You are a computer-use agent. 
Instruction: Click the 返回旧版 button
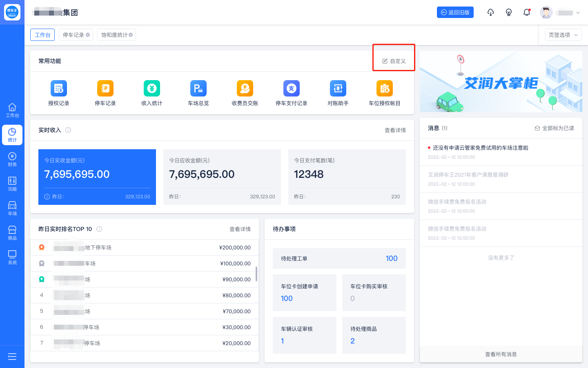(x=455, y=12)
